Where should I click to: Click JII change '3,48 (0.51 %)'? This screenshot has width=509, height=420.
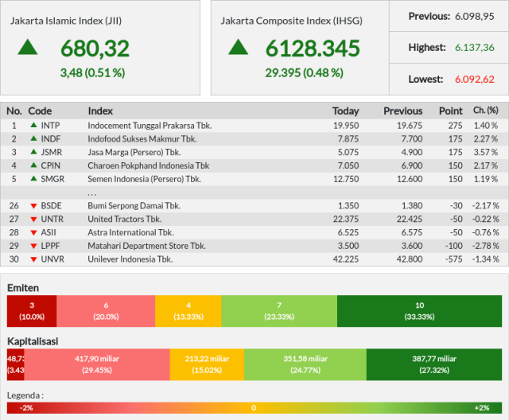tap(92, 72)
